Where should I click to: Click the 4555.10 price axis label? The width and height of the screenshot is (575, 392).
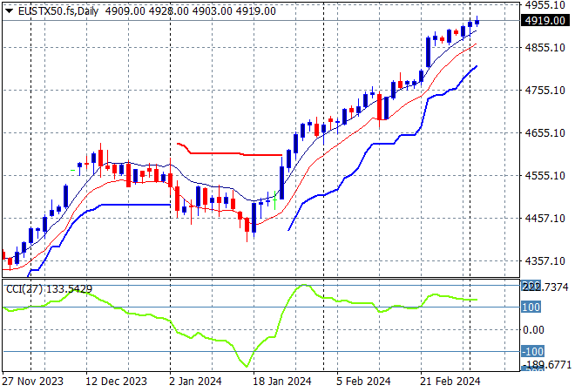point(545,175)
